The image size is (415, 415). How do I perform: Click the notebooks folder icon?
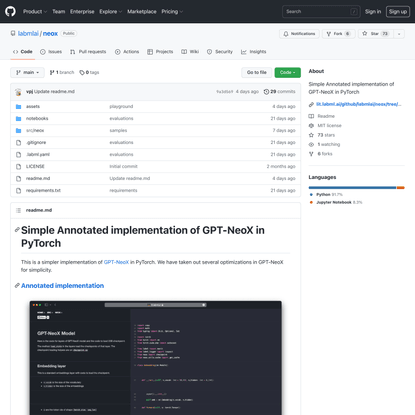pos(19,119)
